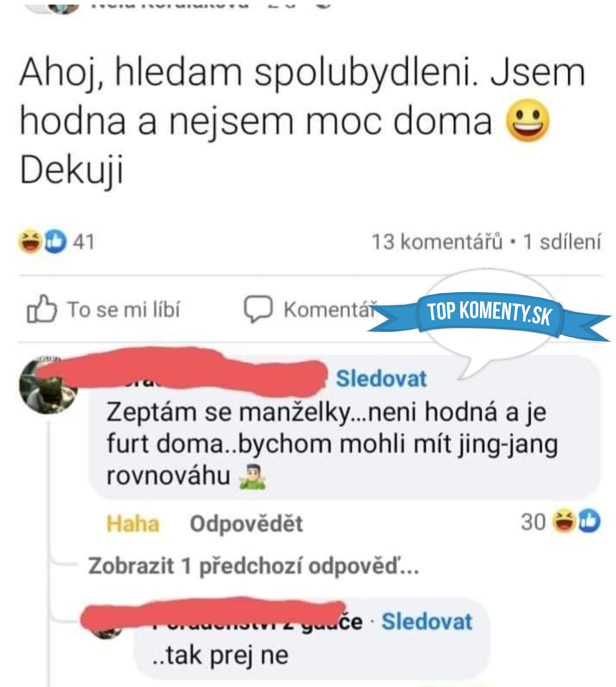The image size is (616, 687).
Task: Follow the reply author via Sledovat
Action: tap(426, 622)
